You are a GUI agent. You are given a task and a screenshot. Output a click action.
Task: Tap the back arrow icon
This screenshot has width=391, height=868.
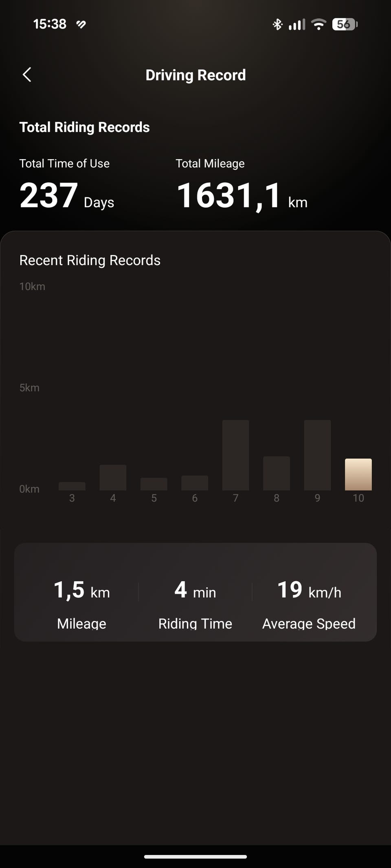click(27, 74)
